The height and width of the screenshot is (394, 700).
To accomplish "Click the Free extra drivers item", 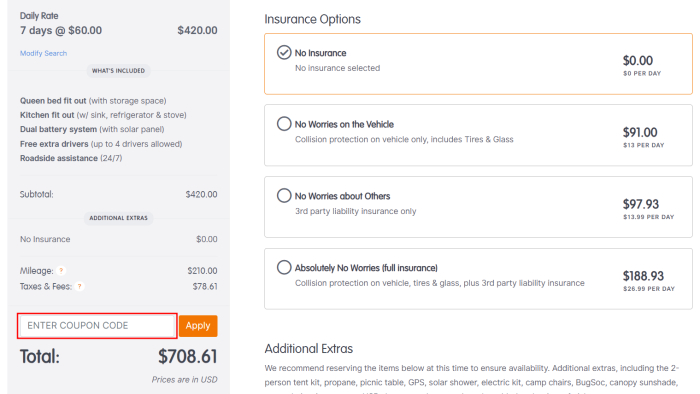I will pyautogui.click(x=101, y=144).
